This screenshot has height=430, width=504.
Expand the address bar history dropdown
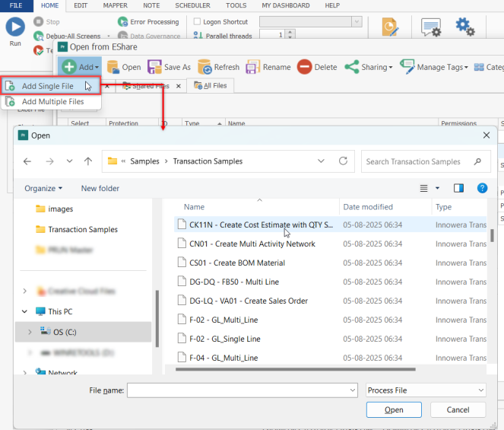321,161
